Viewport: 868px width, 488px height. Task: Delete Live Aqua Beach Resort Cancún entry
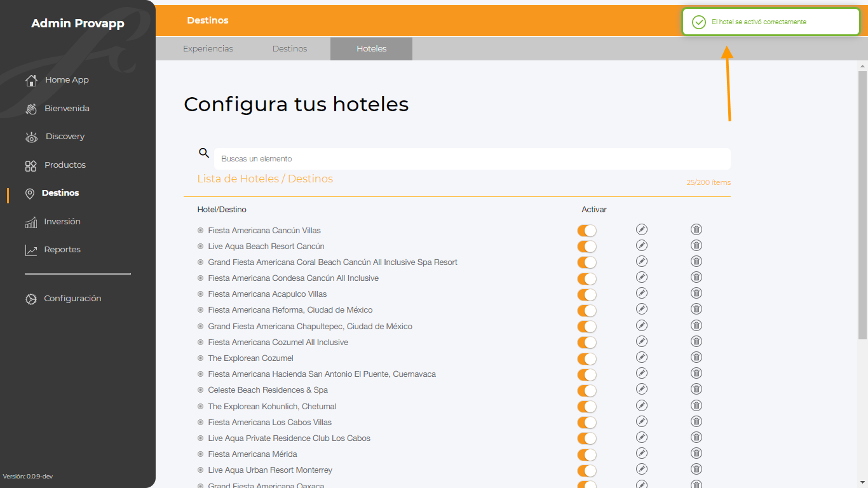(696, 245)
